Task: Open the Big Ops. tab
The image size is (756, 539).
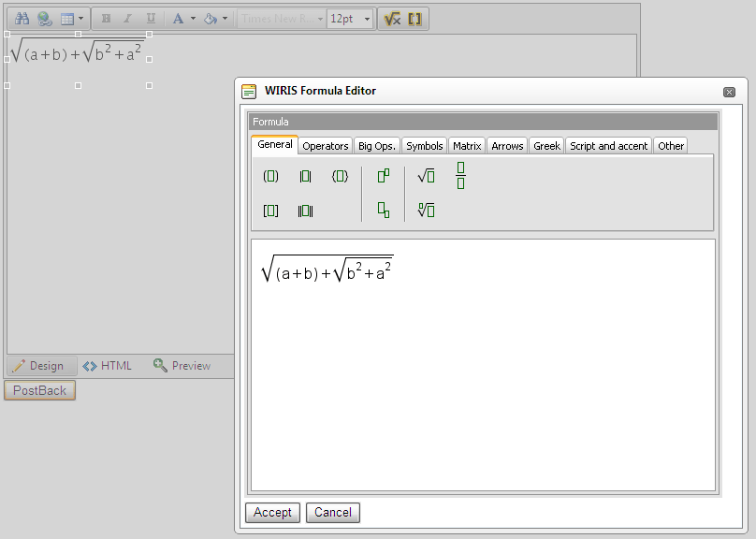Action: tap(376, 146)
